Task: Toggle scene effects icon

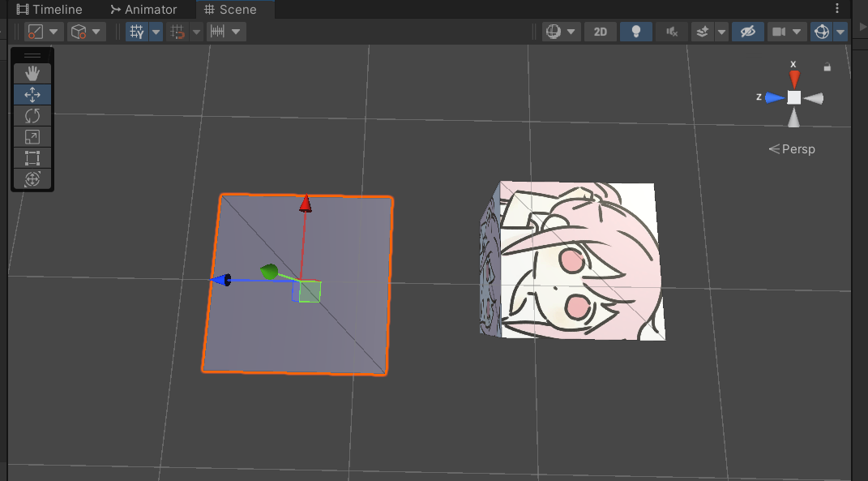Action: point(703,32)
